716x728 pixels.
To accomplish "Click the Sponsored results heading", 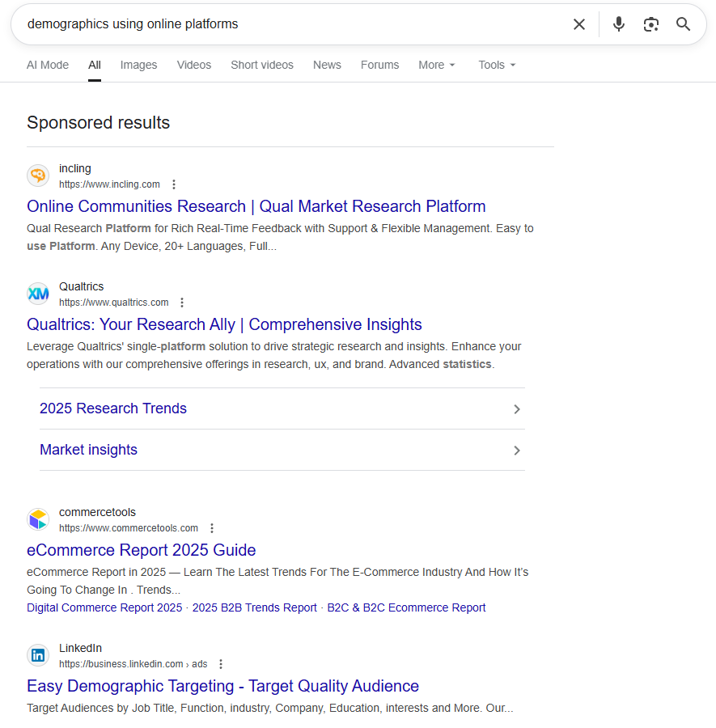I will [99, 123].
